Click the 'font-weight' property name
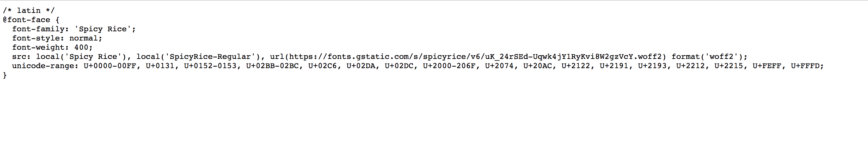The image size is (868, 151). (x=38, y=47)
